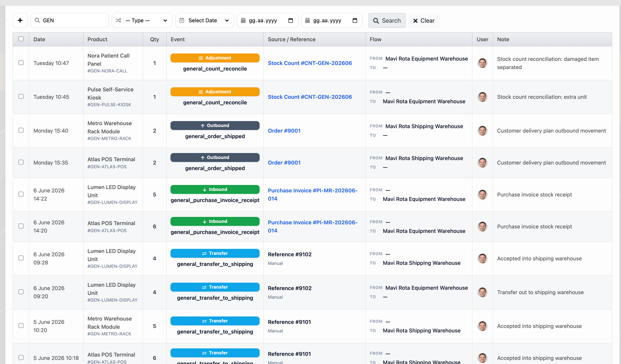Click the Flow column header
Viewport: 621px width, 364px height.
click(x=419, y=39)
